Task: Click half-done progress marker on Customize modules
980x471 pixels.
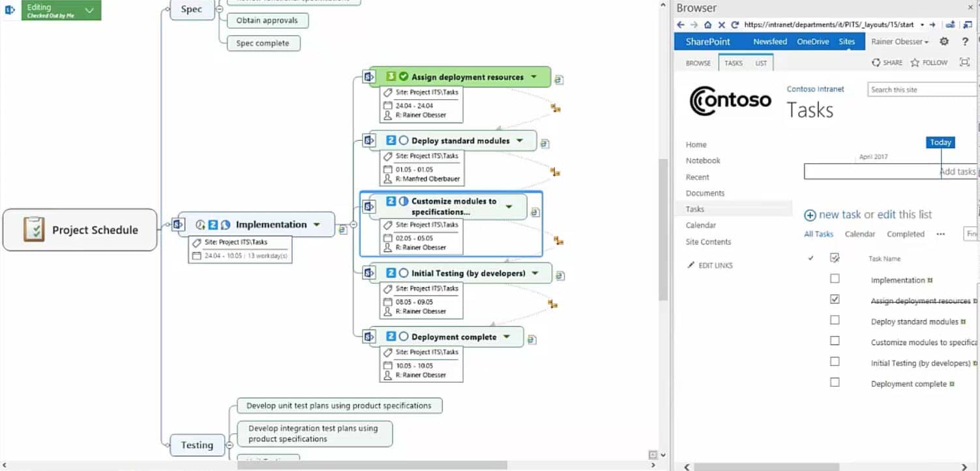Action: click(x=404, y=202)
